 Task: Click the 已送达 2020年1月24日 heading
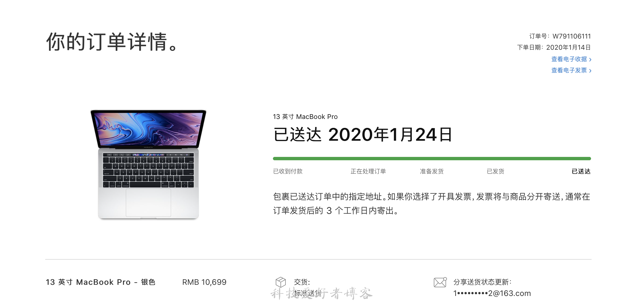click(362, 135)
